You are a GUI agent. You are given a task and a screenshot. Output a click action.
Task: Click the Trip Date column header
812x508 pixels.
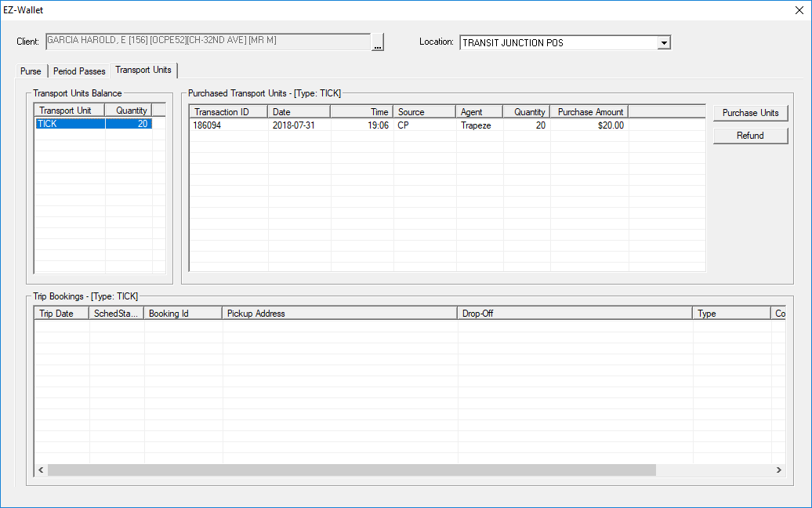60,313
